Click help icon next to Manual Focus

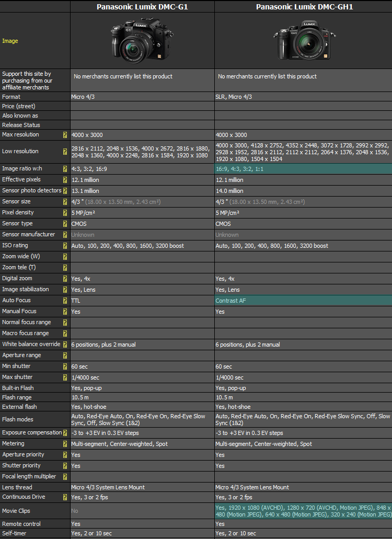tap(65, 312)
